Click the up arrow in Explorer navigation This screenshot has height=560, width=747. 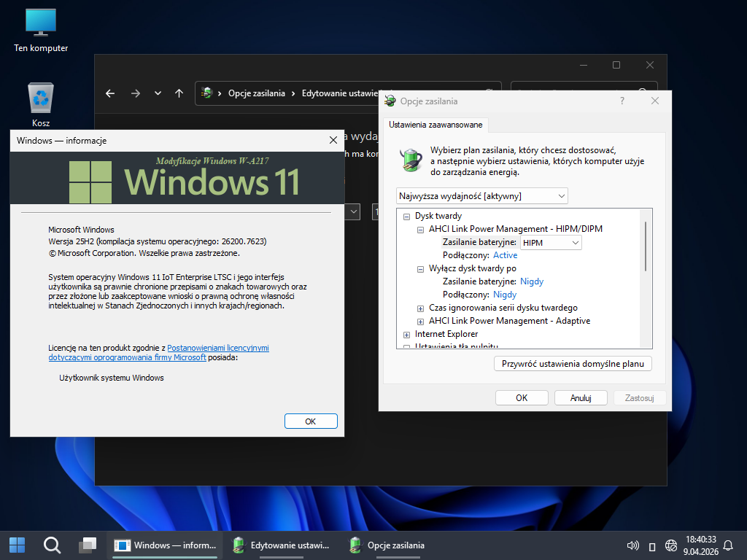pyautogui.click(x=179, y=93)
